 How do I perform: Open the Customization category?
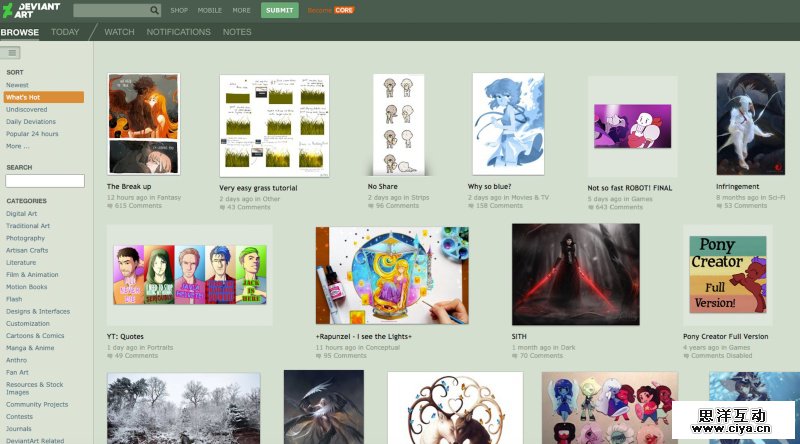pyautogui.click(x=28, y=324)
